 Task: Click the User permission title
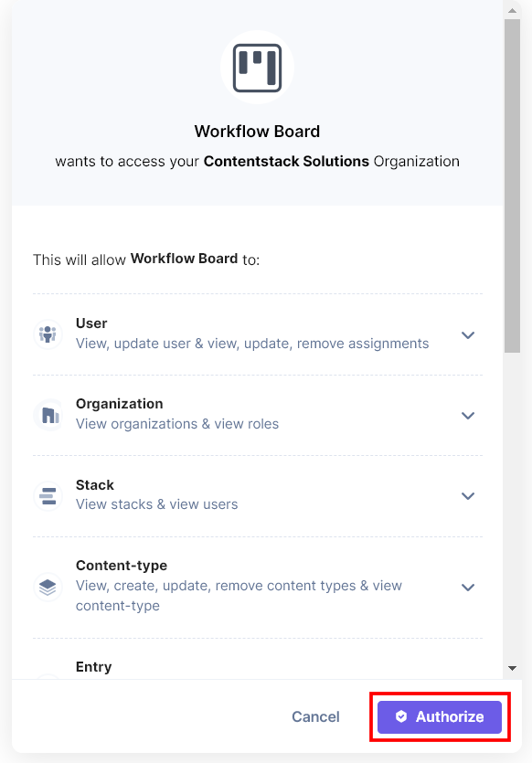pyautogui.click(x=91, y=323)
